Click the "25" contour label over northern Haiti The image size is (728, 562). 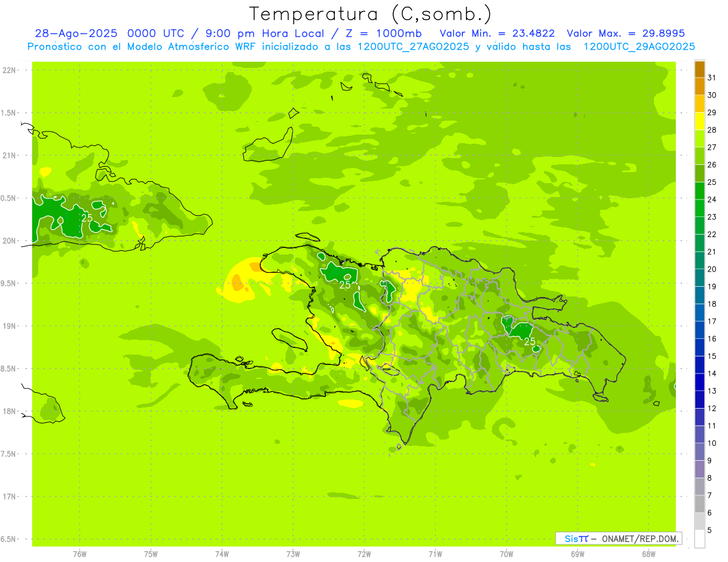tap(345, 284)
